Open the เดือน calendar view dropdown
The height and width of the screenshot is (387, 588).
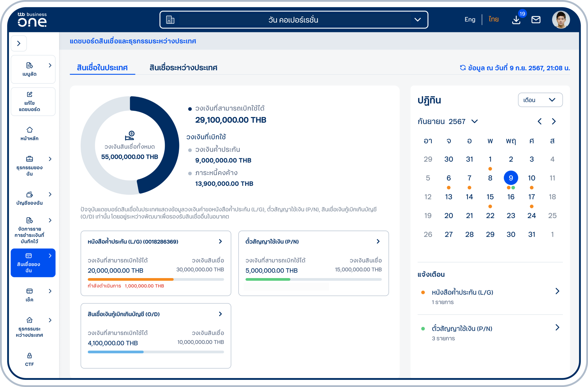coord(540,100)
